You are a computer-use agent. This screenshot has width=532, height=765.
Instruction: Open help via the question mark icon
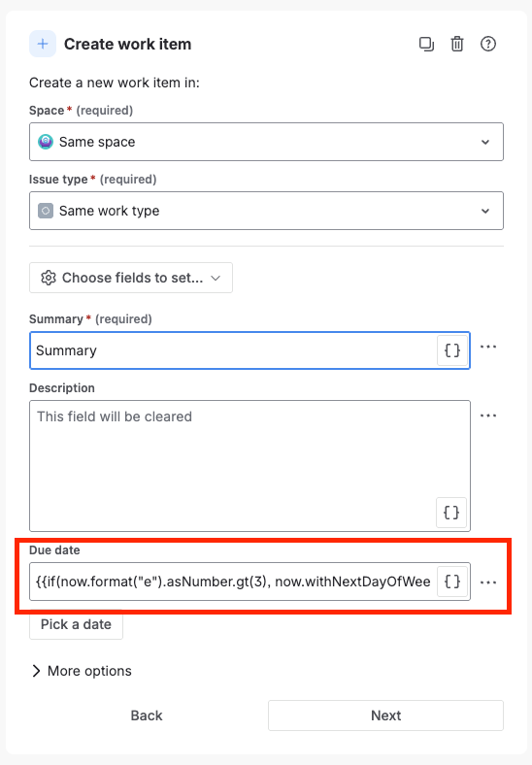(488, 44)
